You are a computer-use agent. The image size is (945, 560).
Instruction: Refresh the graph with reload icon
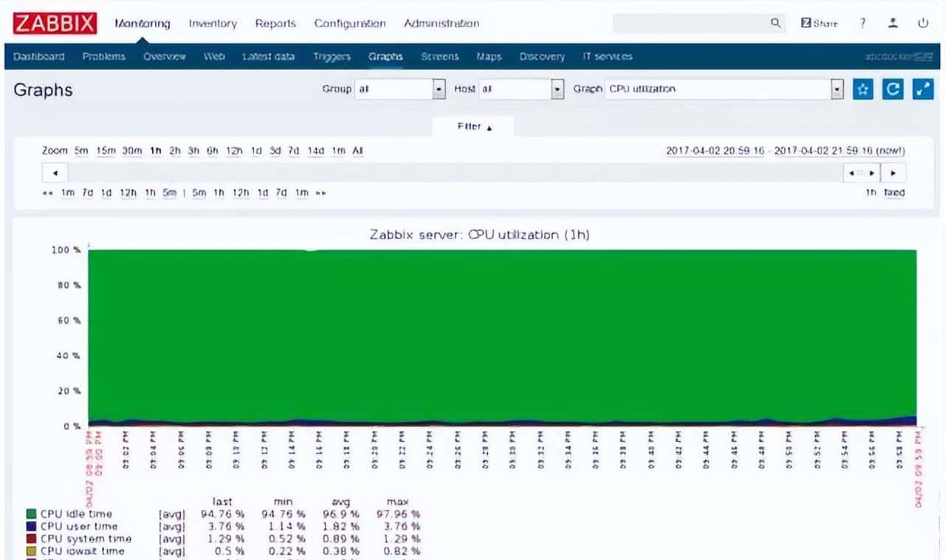pyautogui.click(x=893, y=89)
